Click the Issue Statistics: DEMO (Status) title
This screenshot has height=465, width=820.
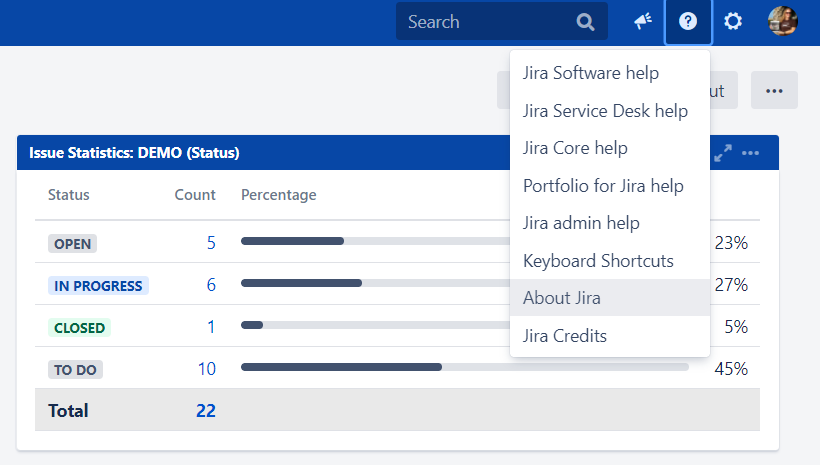point(134,153)
